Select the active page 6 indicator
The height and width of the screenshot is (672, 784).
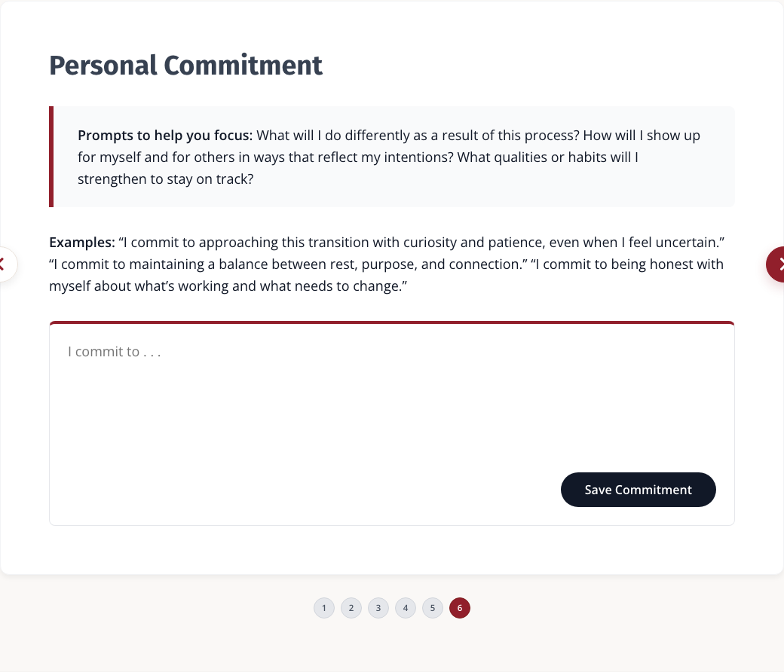[460, 608]
